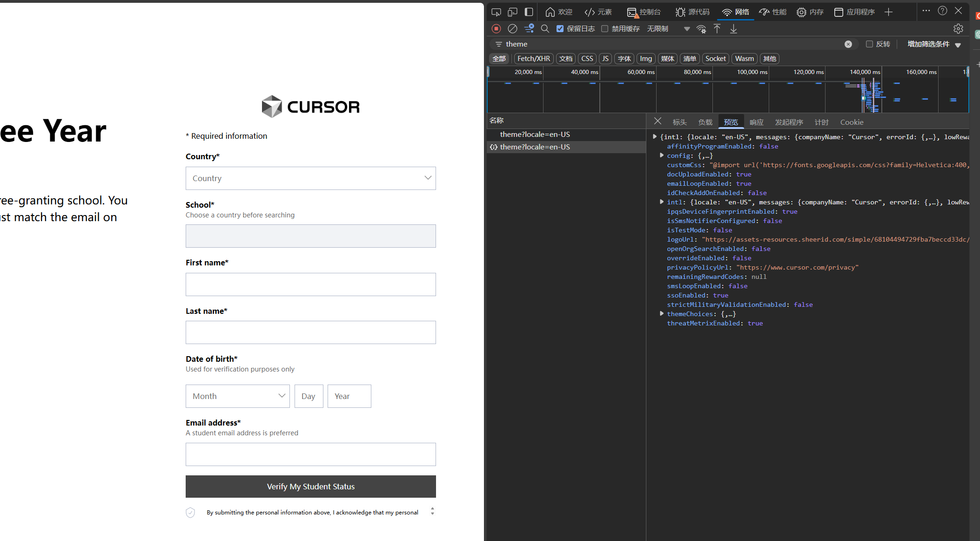Click the Email address input field
This screenshot has height=541, width=980.
click(310, 454)
